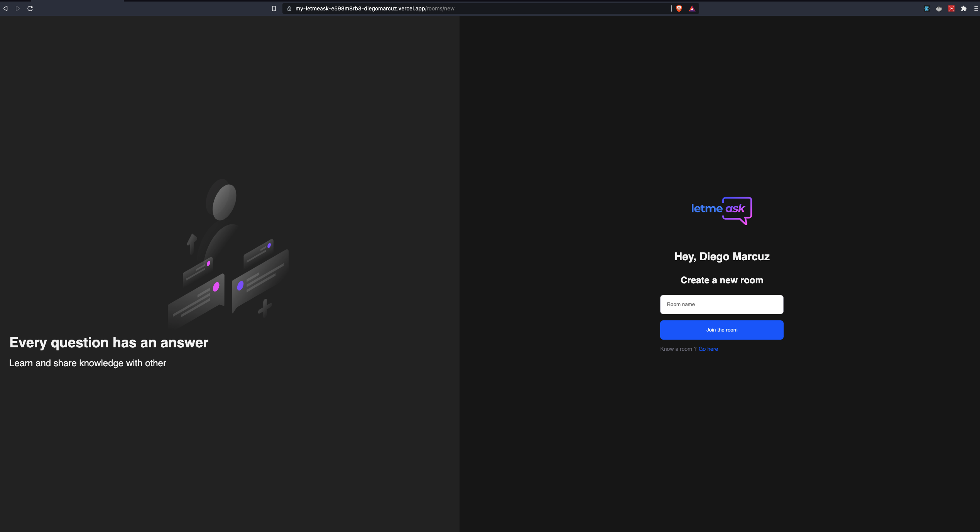Open the React Developer Tools extension icon

coord(927,8)
